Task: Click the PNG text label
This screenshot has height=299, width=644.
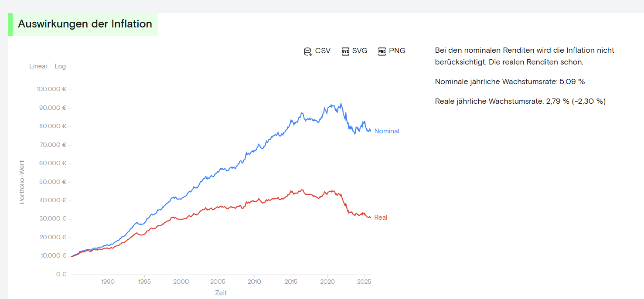Action: pos(397,51)
